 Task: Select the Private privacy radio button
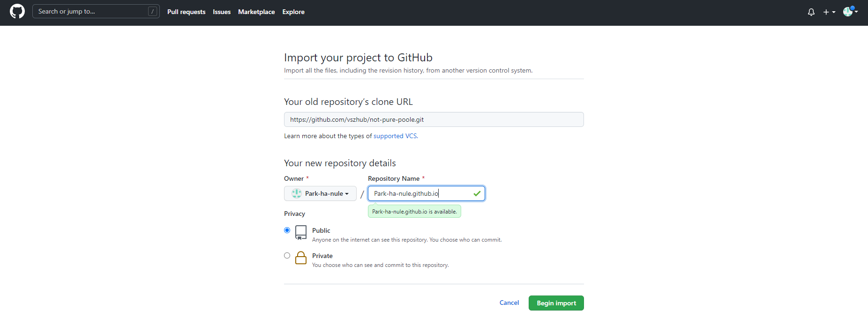287,256
